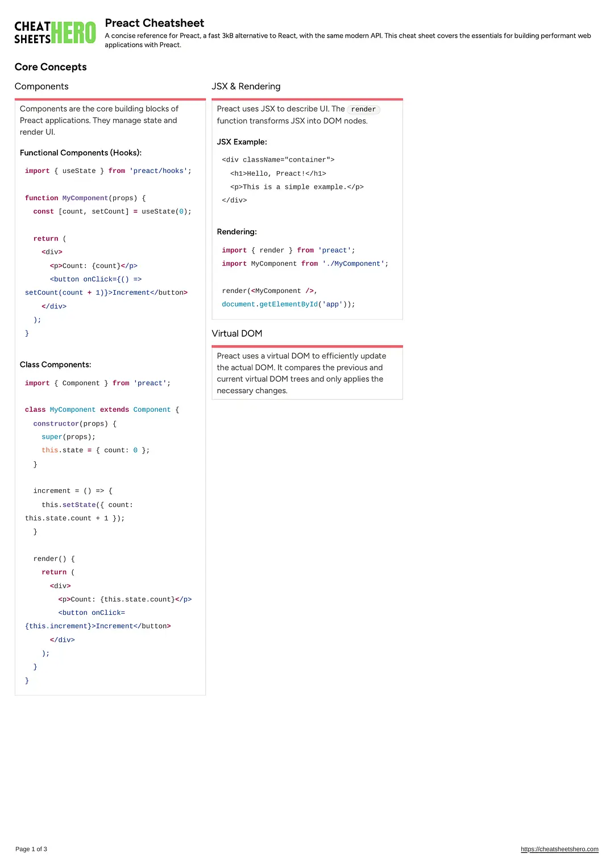Open the cheatsheetshero.com footer link
This screenshot has height=868, width=614.
tap(559, 849)
